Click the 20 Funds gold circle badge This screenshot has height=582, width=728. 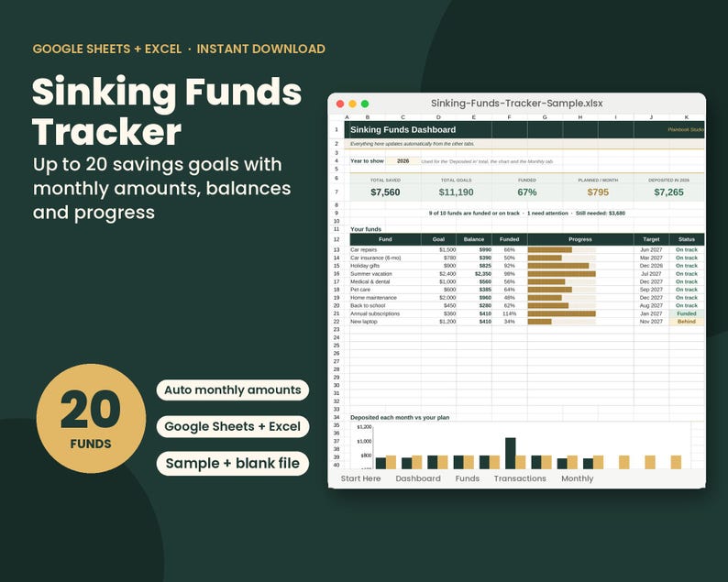91,418
